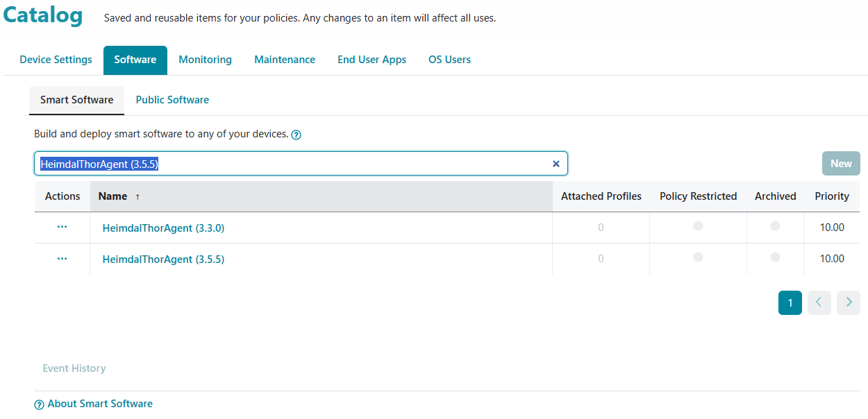Viewport: 868px width, 419px height.
Task: Go to next page with the right chevron
Action: tap(849, 302)
